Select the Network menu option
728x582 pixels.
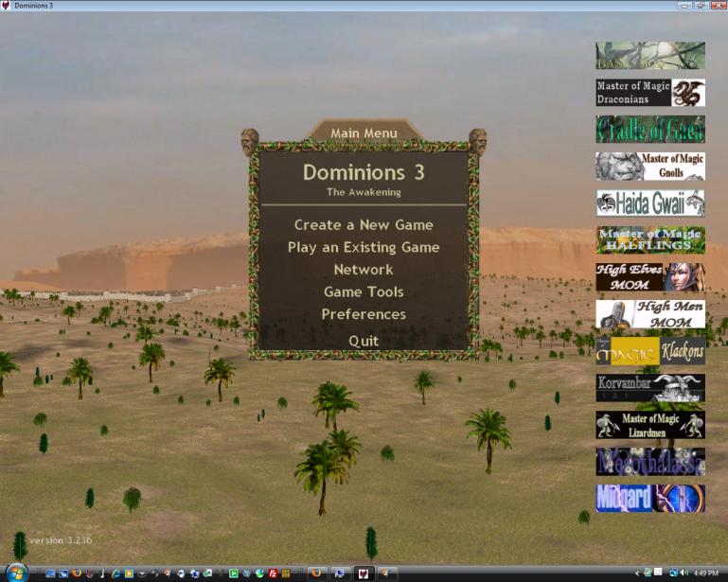pos(364,270)
